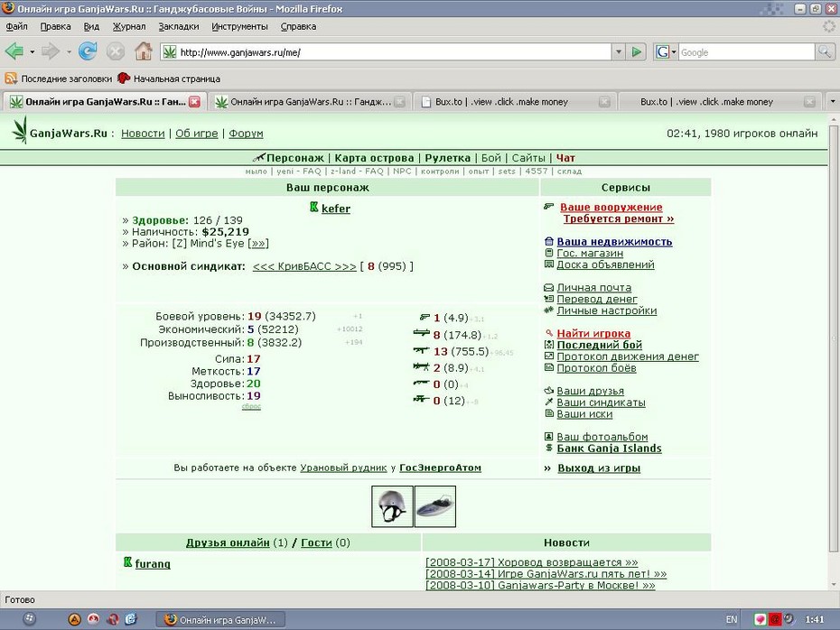This screenshot has width=840, height=630.
Task: Go to the Home page icon
Action: (143, 52)
